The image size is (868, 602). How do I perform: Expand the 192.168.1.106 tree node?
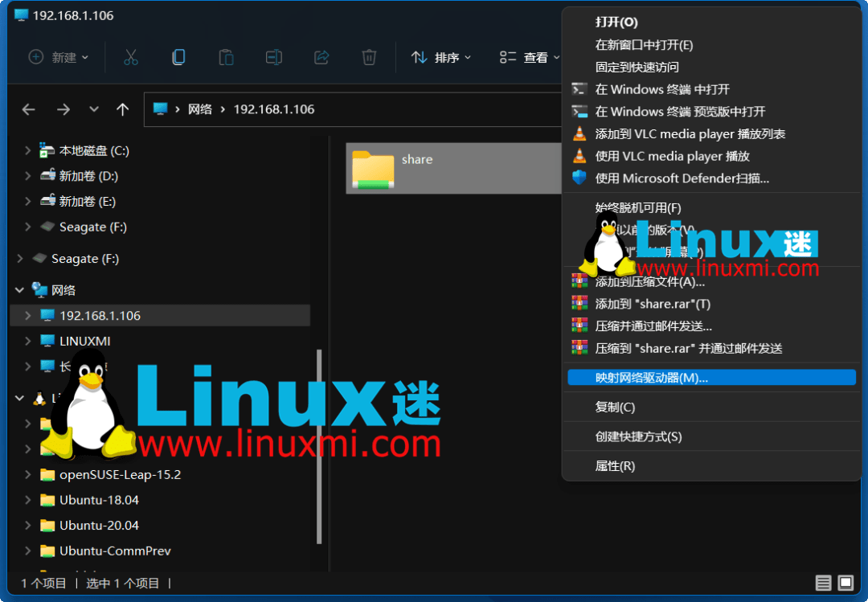point(27,315)
